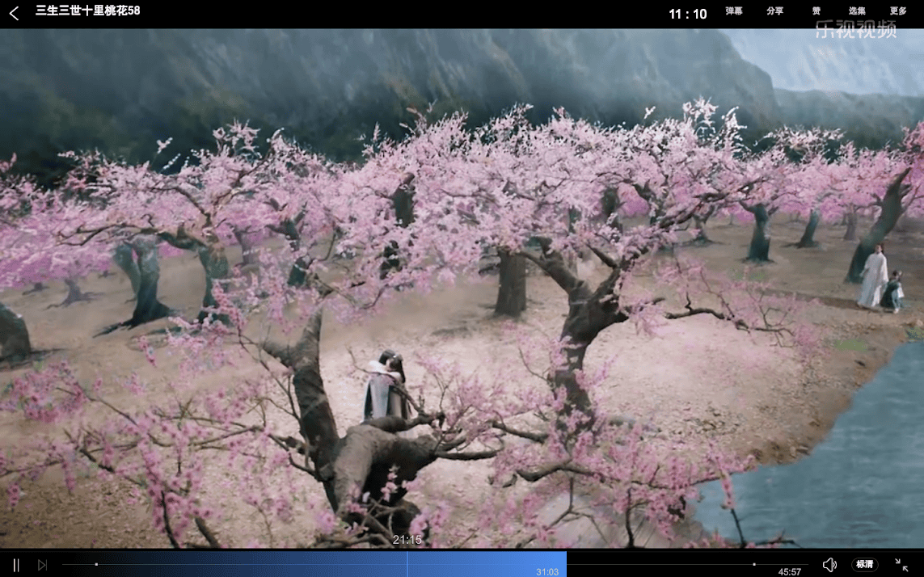Viewport: 924px width, 577px height.
Task: Like the video with 赞
Action: pos(816,11)
